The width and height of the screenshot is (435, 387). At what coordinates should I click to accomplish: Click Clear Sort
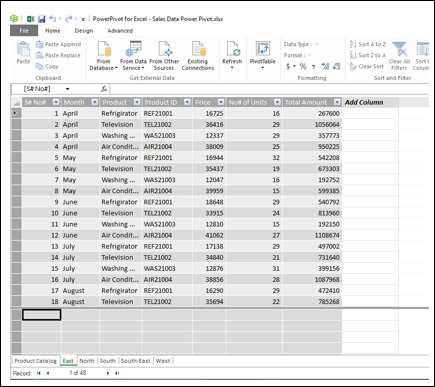pyautogui.click(x=367, y=66)
